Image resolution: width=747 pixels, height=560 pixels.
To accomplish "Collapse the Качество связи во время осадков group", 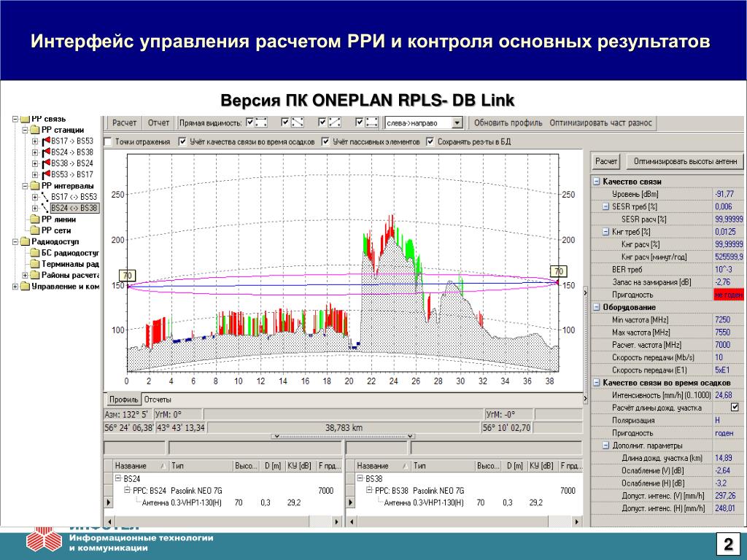I will [597, 382].
